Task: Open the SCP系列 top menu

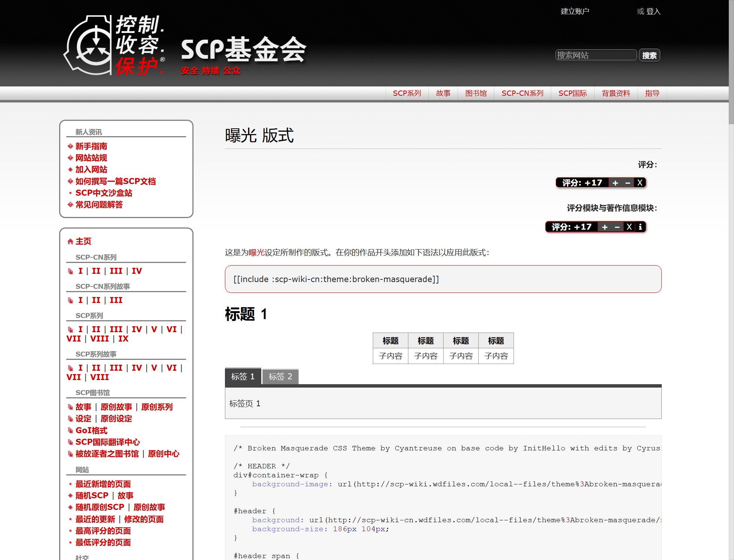Action: [407, 94]
